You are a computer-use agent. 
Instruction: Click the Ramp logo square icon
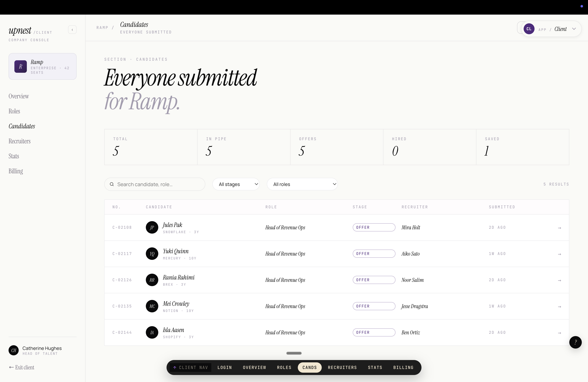point(20,67)
